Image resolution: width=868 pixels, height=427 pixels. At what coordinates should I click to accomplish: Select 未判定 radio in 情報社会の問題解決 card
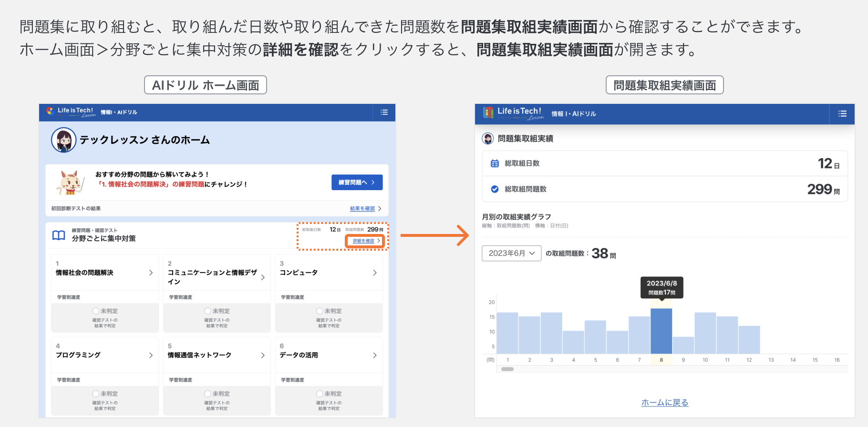95,311
